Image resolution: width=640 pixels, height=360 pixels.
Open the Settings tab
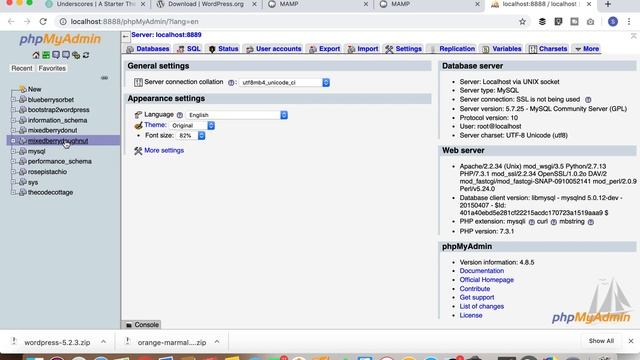[404, 49]
